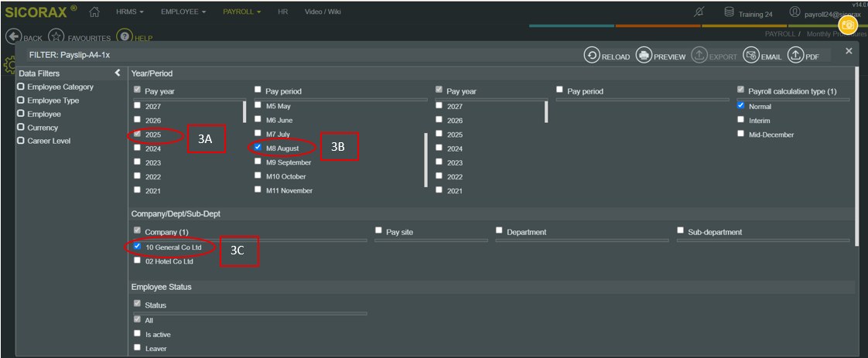Click the Back arrow icon
Viewport: 868px width, 358px height.
pos(12,36)
